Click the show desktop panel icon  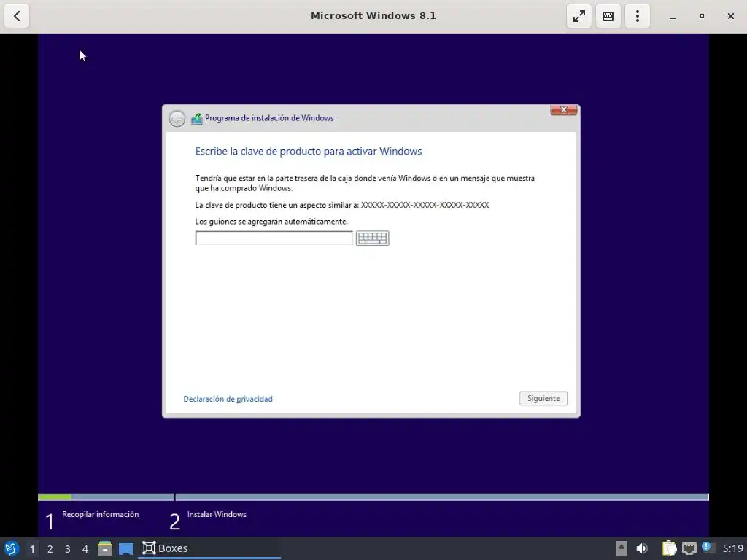click(x=126, y=549)
